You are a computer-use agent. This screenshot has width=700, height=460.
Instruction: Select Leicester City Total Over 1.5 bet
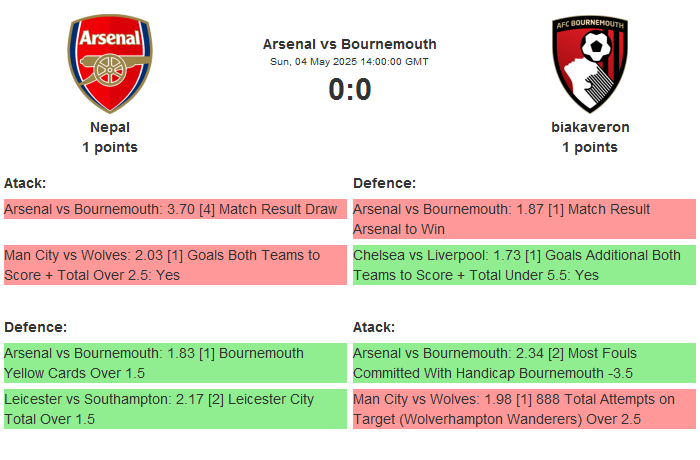(175, 409)
